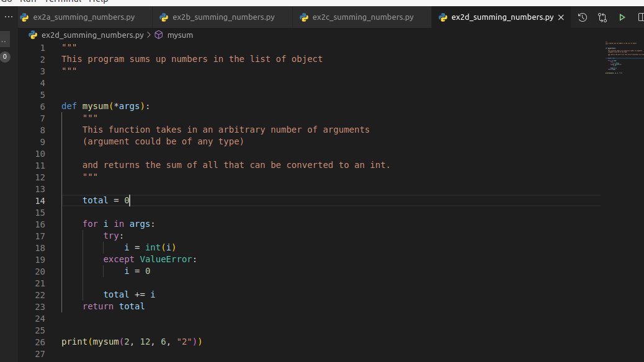Click the breadcrumb Python file icon
This screenshot has height=362, width=644.
coord(33,35)
